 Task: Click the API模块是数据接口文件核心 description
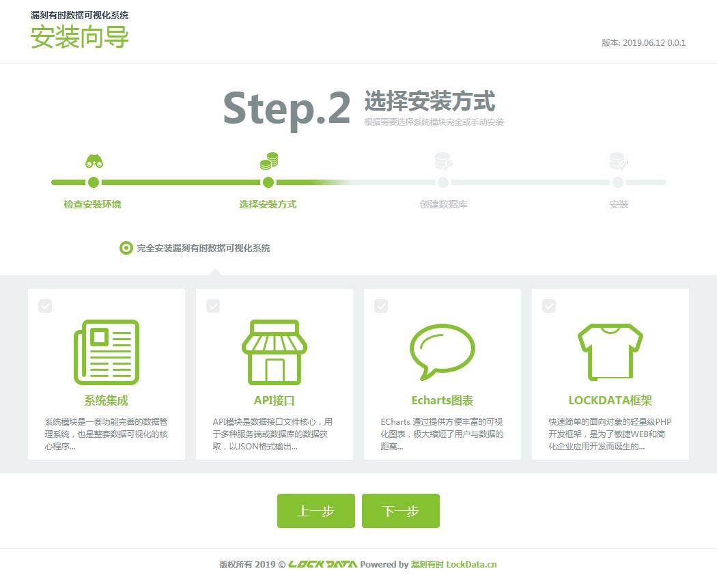pyautogui.click(x=272, y=434)
